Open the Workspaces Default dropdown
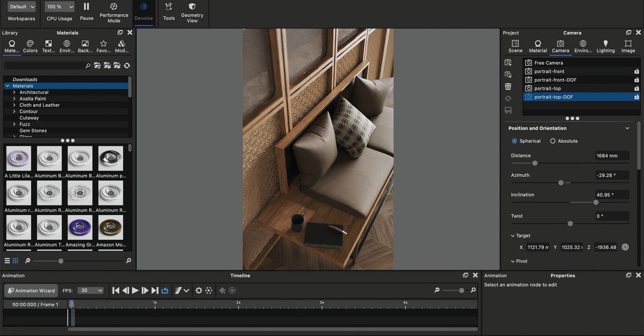This screenshot has height=336, width=644. 20,6
